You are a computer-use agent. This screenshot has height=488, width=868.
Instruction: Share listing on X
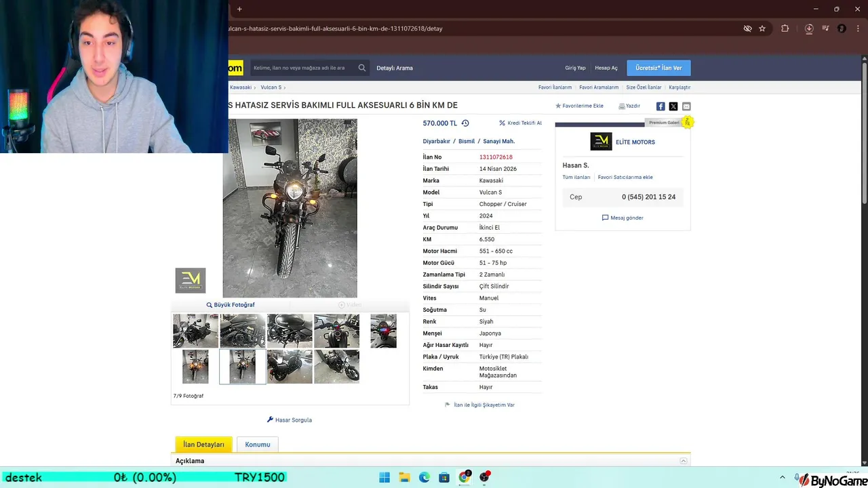673,106
